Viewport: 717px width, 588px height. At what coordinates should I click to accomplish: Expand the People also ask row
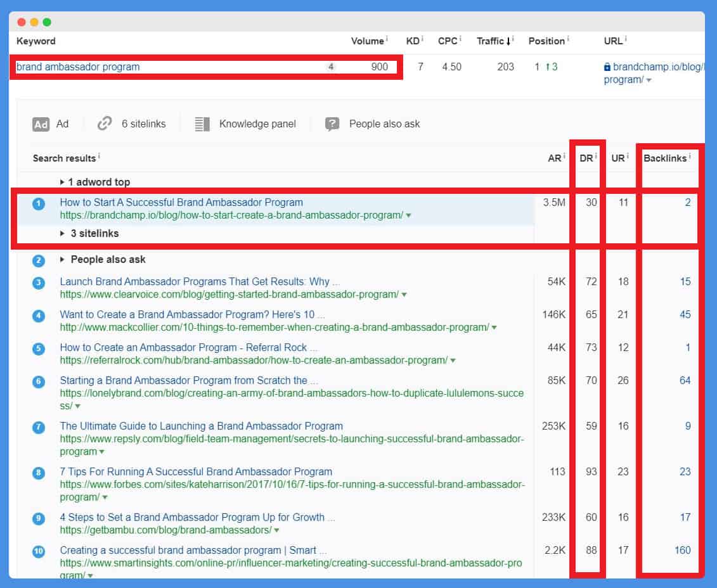point(62,260)
